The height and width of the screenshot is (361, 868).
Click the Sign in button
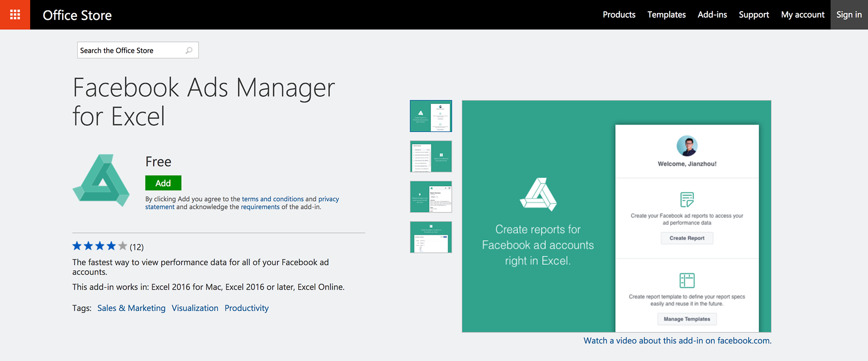849,14
